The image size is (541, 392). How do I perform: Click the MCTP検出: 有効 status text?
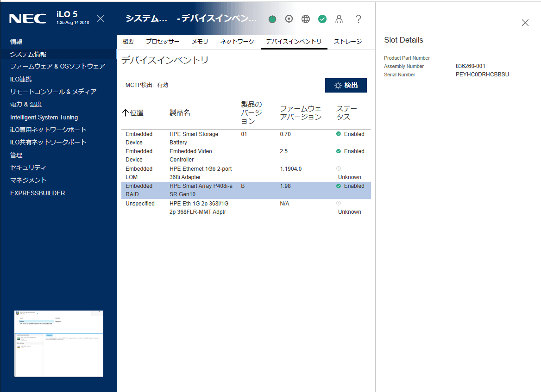(x=147, y=85)
